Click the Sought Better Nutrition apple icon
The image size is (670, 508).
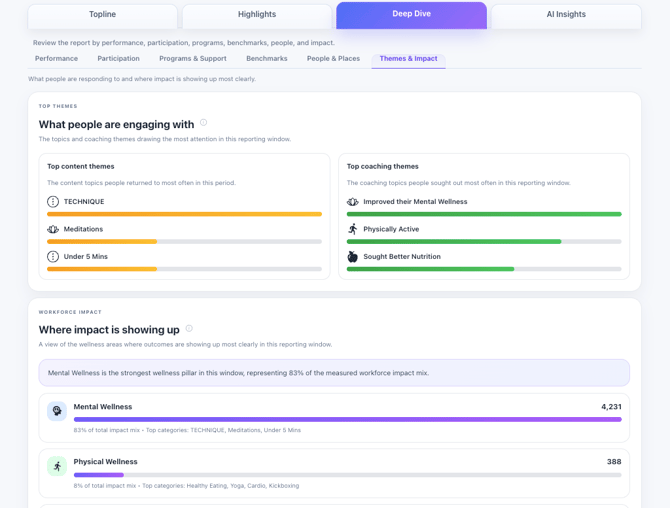353,256
